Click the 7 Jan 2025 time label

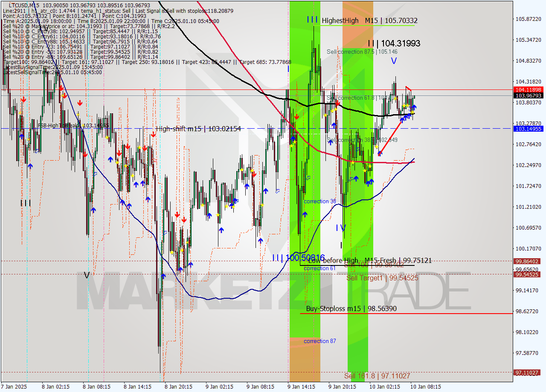click(14, 387)
